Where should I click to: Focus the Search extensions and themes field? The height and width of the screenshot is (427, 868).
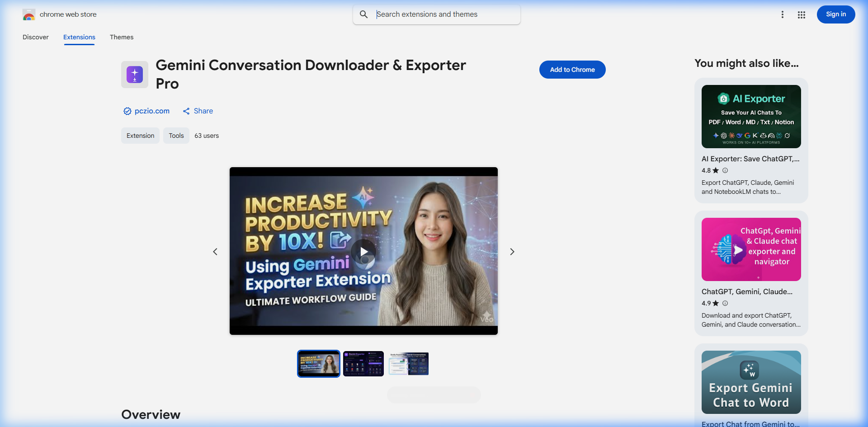437,14
